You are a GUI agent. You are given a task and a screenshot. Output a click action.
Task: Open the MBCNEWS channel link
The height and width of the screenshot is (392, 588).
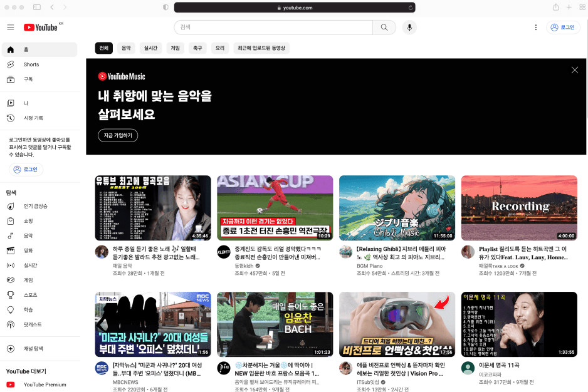125,382
